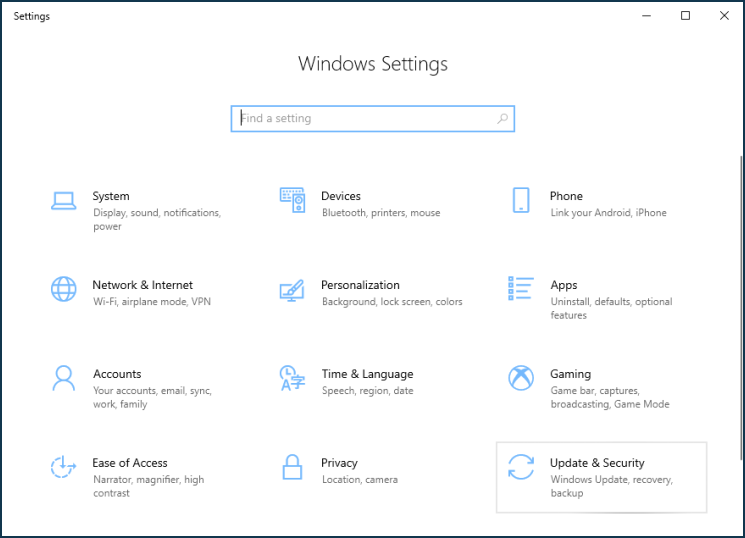This screenshot has width=745, height=538.
Task: Click the Personalization paintbrush icon
Action: tap(292, 290)
